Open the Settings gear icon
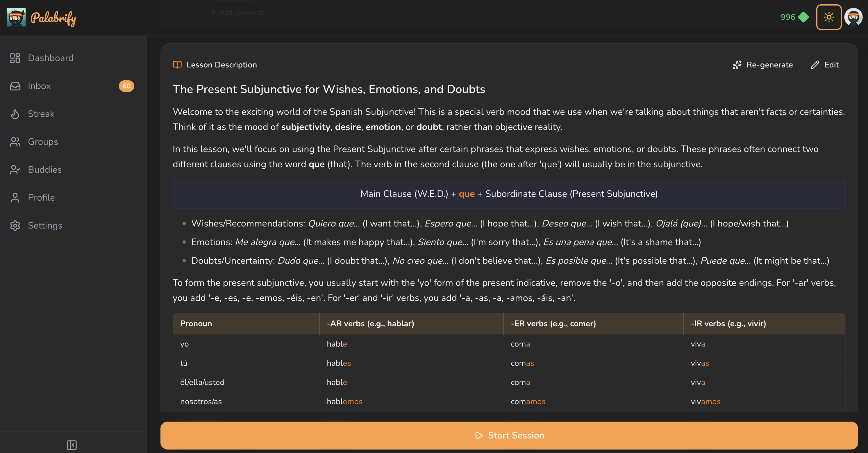The width and height of the screenshot is (868, 453). point(15,226)
